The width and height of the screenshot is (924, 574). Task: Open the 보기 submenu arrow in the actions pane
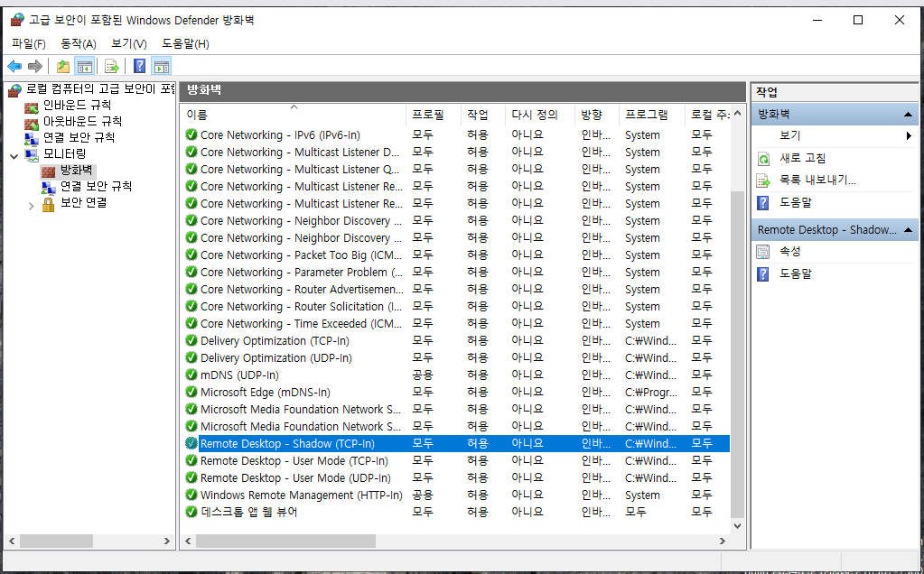click(x=910, y=136)
